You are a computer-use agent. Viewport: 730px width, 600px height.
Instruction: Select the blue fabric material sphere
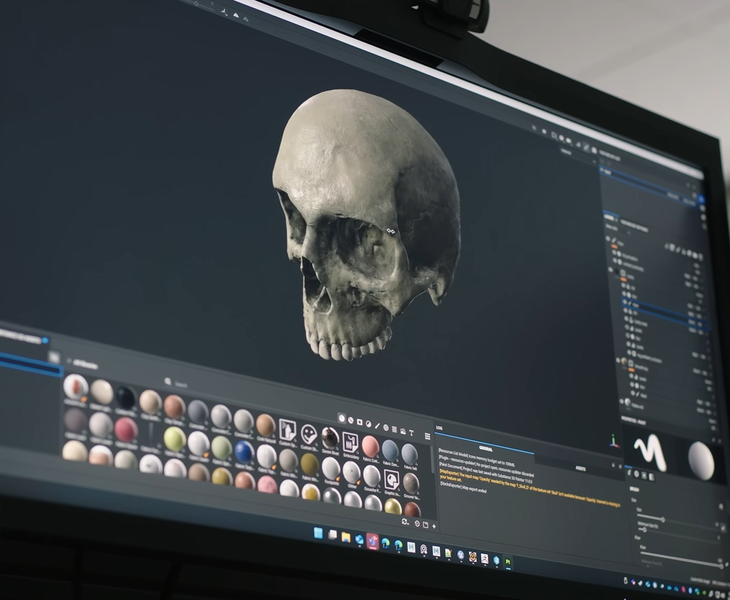click(243, 452)
